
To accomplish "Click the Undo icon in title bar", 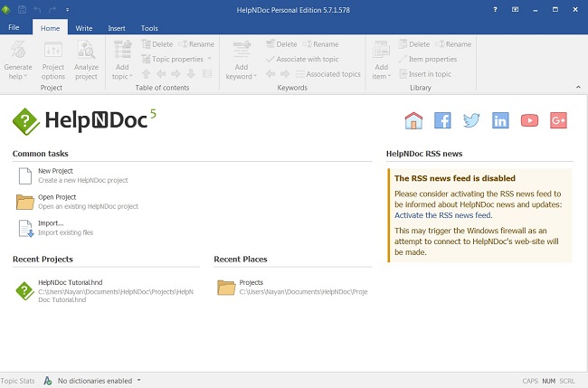I will click(x=37, y=10).
